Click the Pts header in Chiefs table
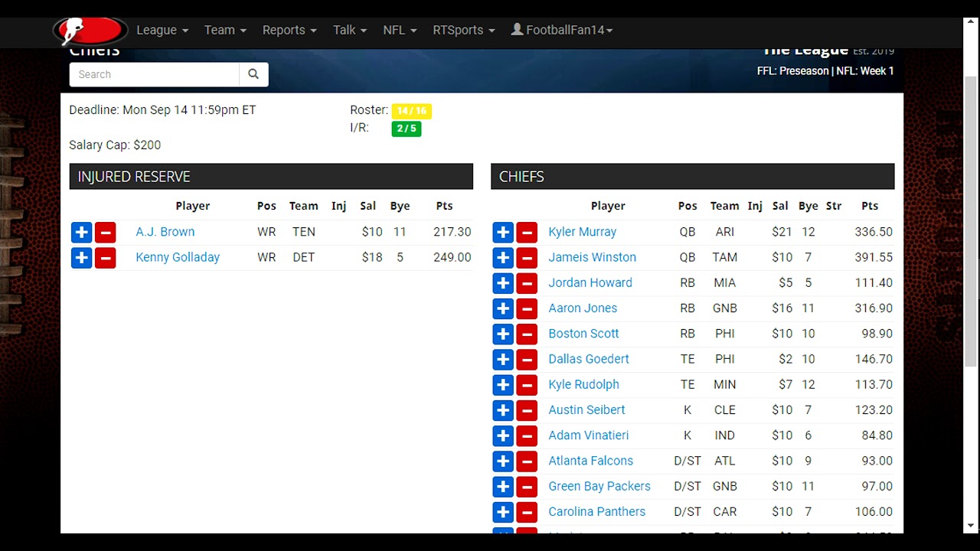 coord(870,206)
